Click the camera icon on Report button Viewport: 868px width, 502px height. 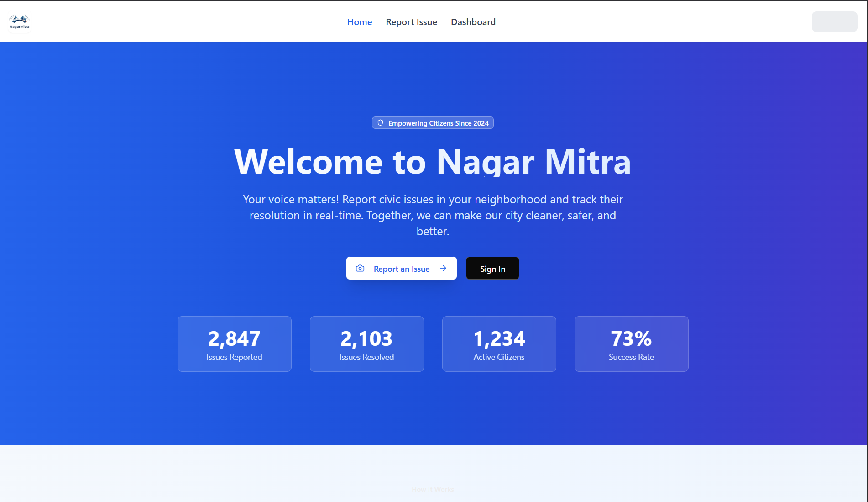360,269
